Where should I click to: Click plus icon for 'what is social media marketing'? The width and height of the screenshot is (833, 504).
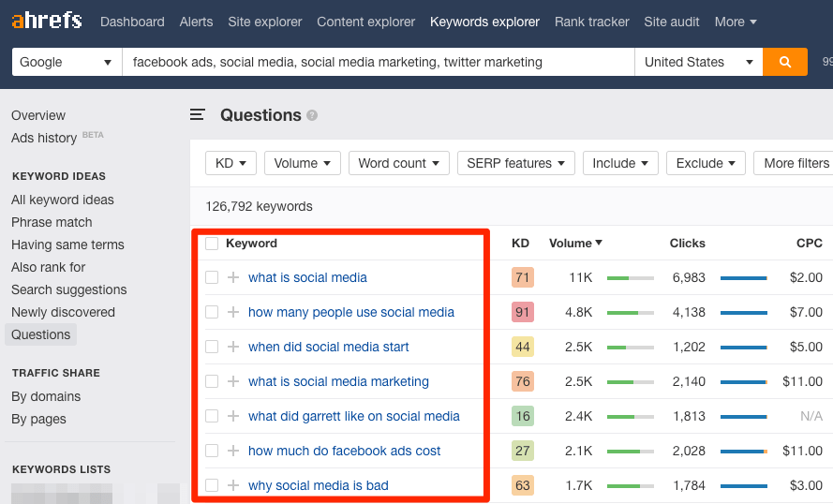click(233, 381)
